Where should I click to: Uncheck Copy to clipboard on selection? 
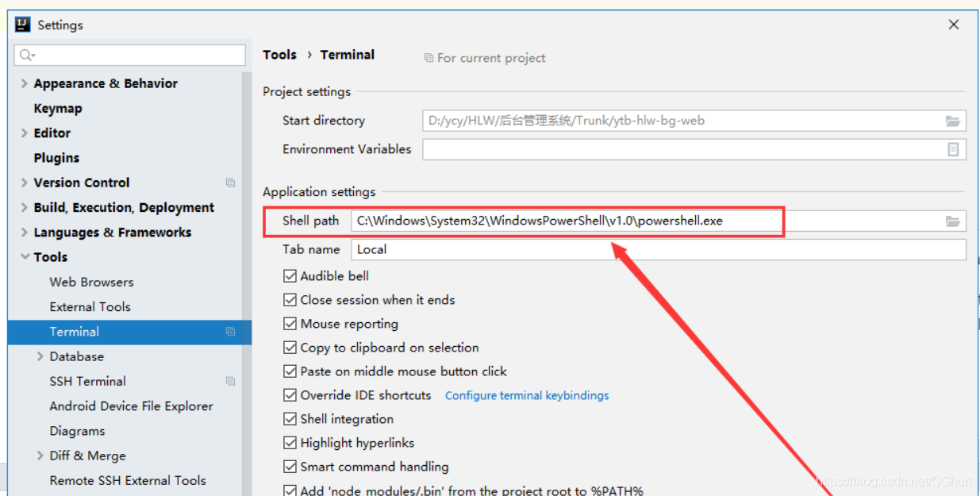pyautogui.click(x=290, y=348)
